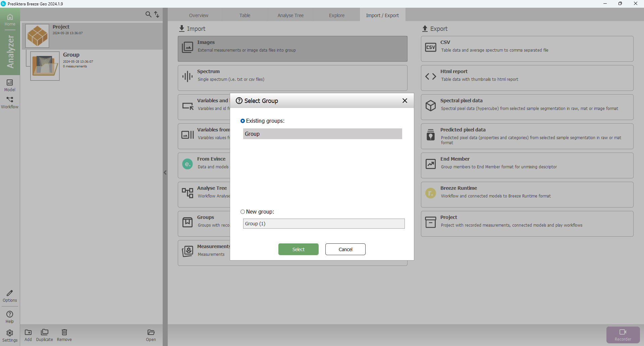Switch to the Explore tab
This screenshot has width=644, height=346.
pos(337,15)
